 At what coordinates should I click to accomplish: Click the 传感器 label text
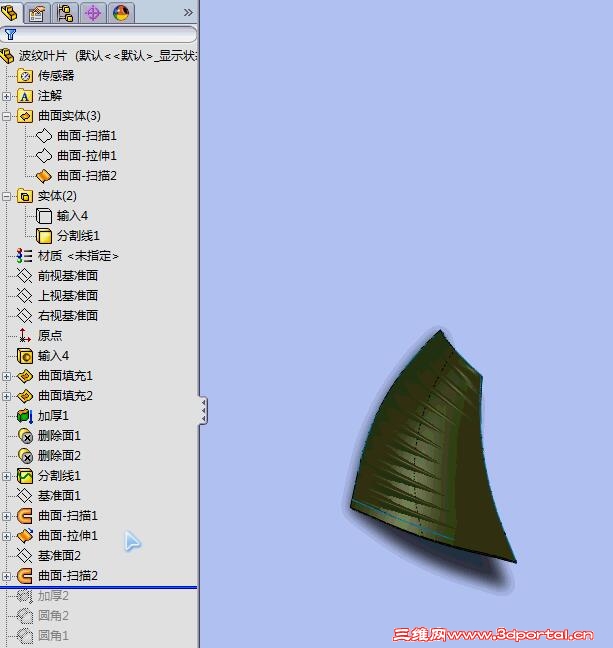(x=56, y=76)
